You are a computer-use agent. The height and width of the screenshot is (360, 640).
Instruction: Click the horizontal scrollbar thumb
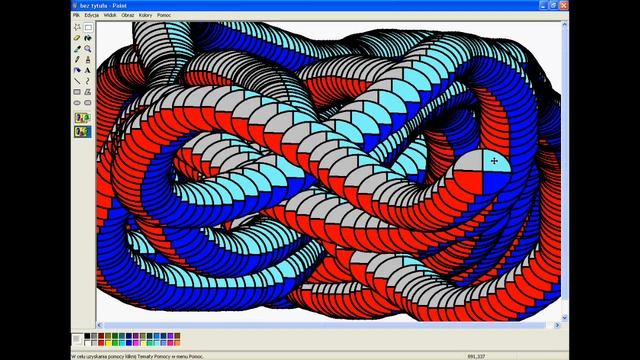pyautogui.click(x=325, y=325)
